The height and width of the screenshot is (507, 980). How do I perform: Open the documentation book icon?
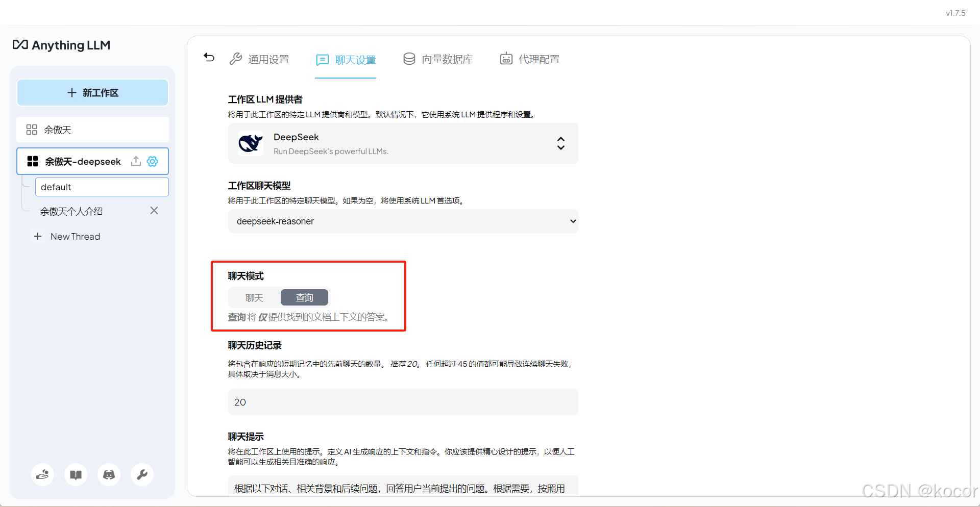point(76,475)
